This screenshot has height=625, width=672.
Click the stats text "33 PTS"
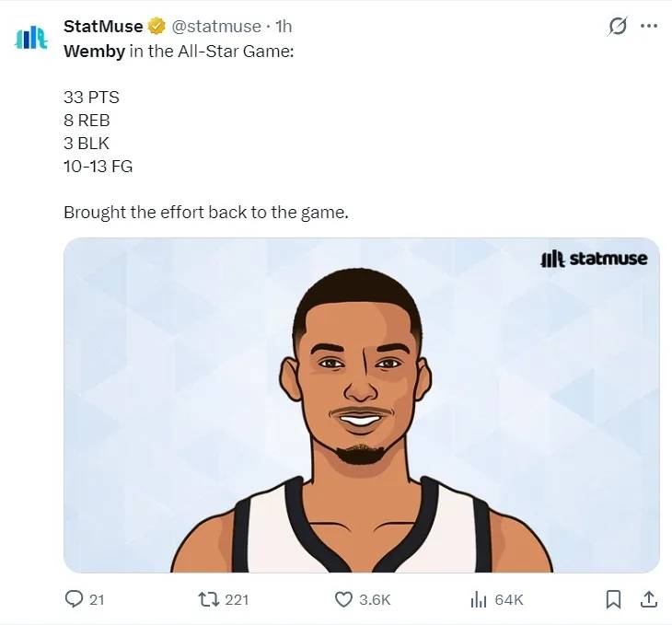pyautogui.click(x=91, y=97)
